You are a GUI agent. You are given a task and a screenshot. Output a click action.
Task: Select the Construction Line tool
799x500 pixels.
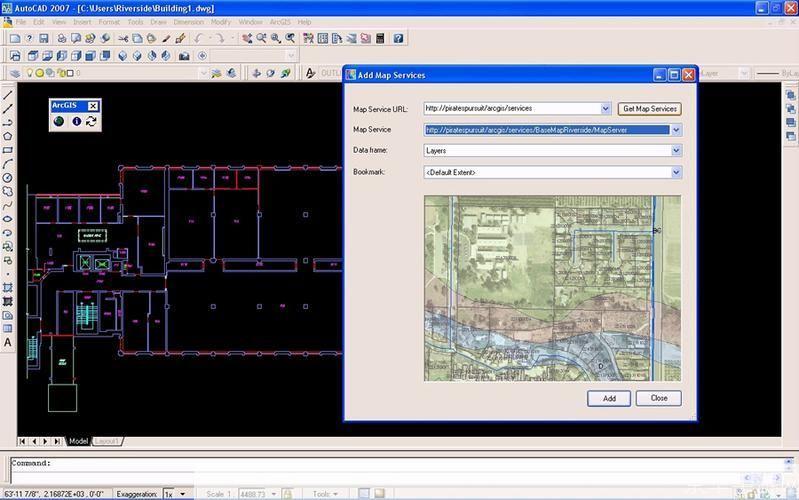pyautogui.click(x=8, y=109)
